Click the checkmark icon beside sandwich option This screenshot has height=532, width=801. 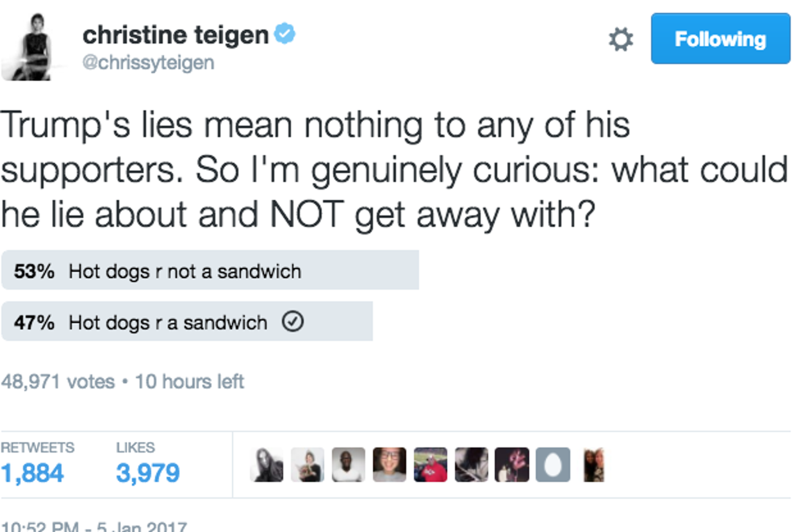click(x=292, y=322)
